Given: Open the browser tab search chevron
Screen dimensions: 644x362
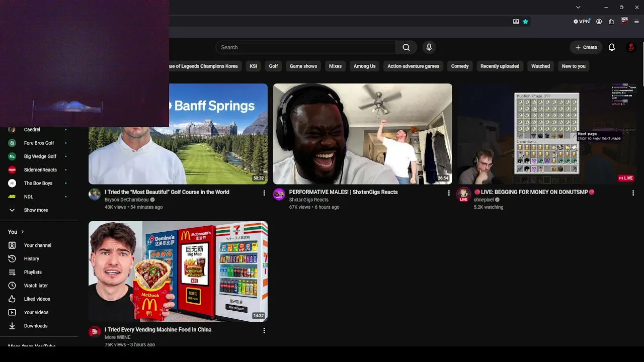Looking at the screenshot, I should click(x=578, y=7).
